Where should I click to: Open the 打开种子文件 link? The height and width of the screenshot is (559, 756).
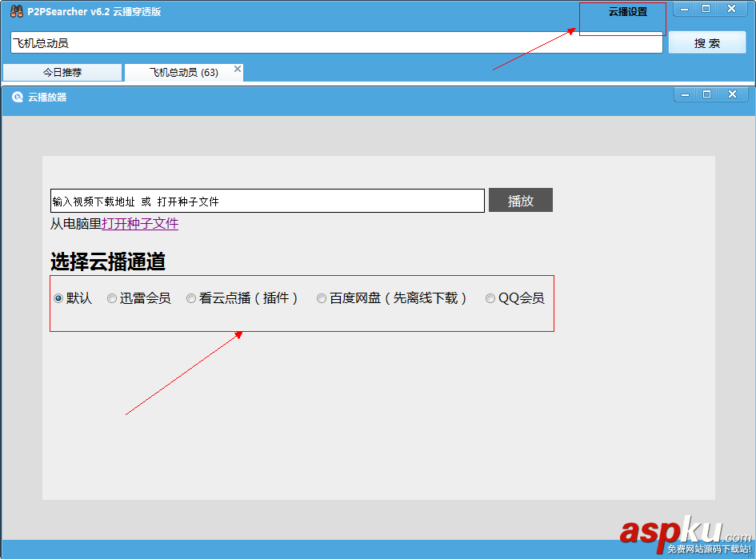tap(140, 224)
